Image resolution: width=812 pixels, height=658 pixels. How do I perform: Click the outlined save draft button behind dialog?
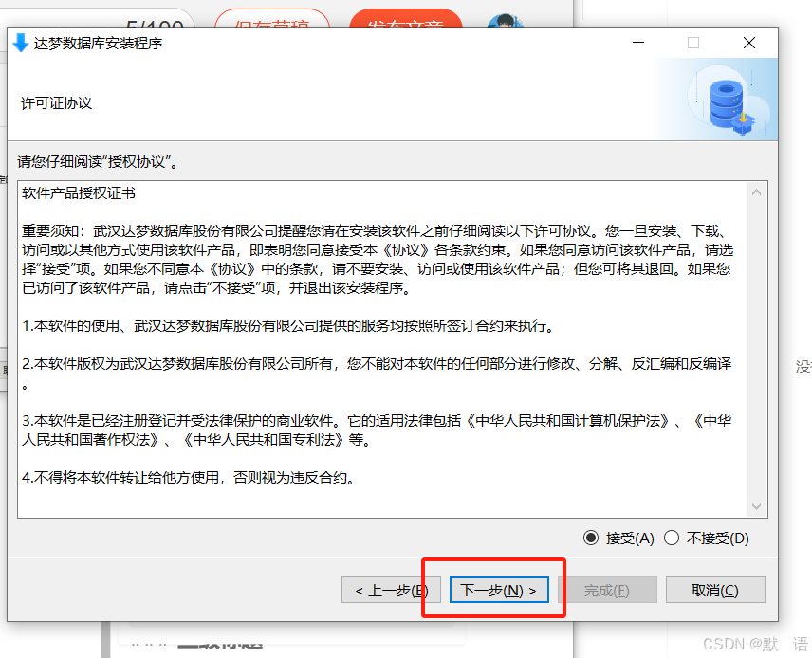272,19
